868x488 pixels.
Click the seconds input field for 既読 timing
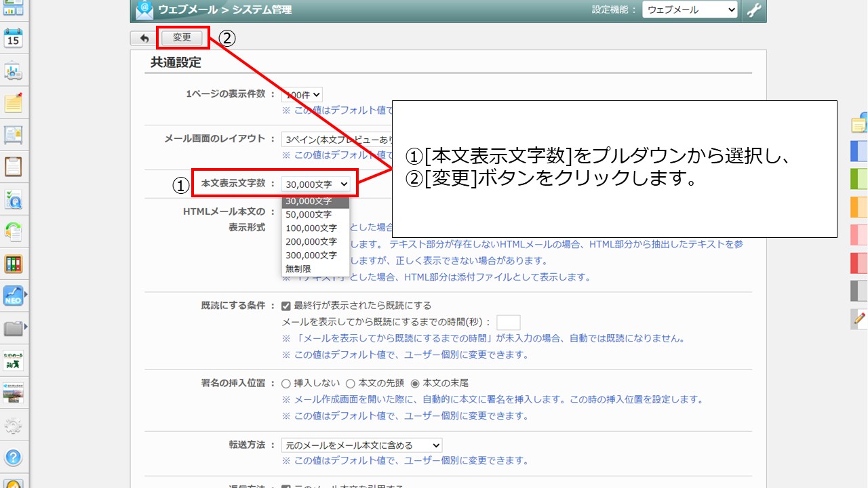[x=509, y=322]
